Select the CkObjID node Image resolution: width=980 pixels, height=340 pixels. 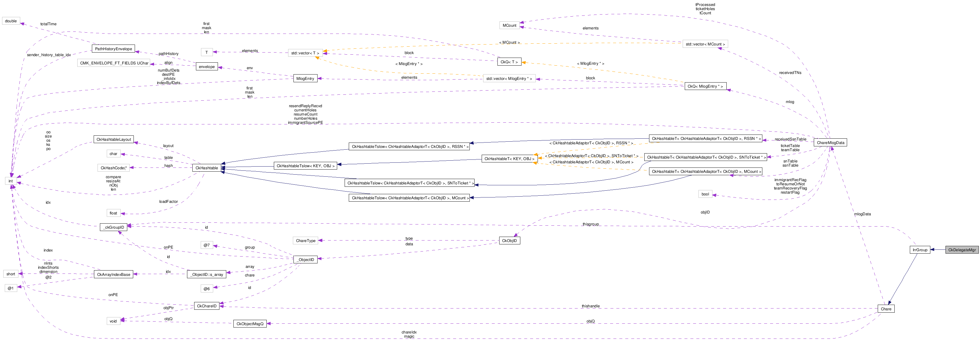tap(509, 241)
